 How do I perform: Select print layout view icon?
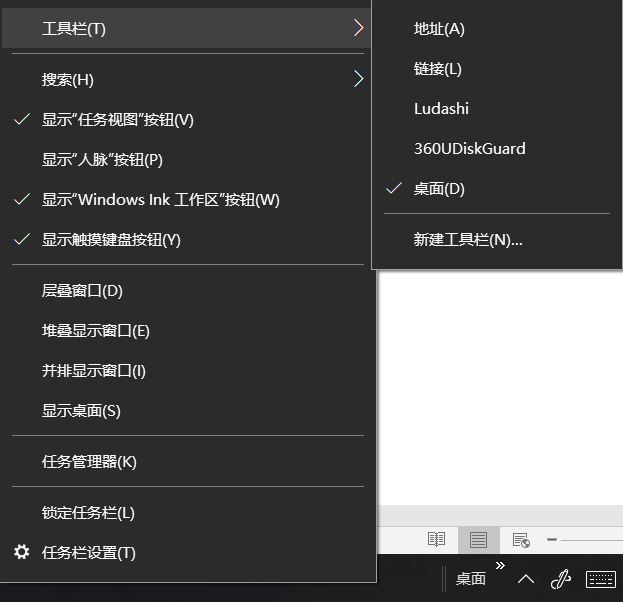(x=478, y=540)
